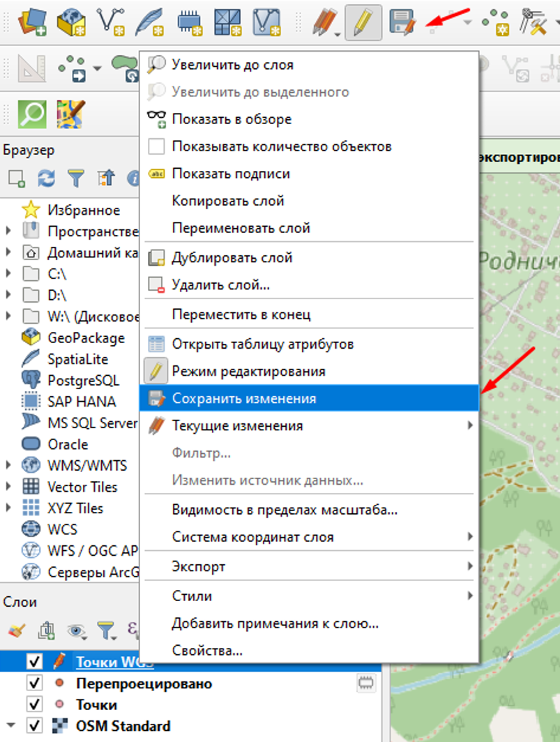
Task: Click Save Layer Edits toolbar icon
Action: [x=402, y=23]
